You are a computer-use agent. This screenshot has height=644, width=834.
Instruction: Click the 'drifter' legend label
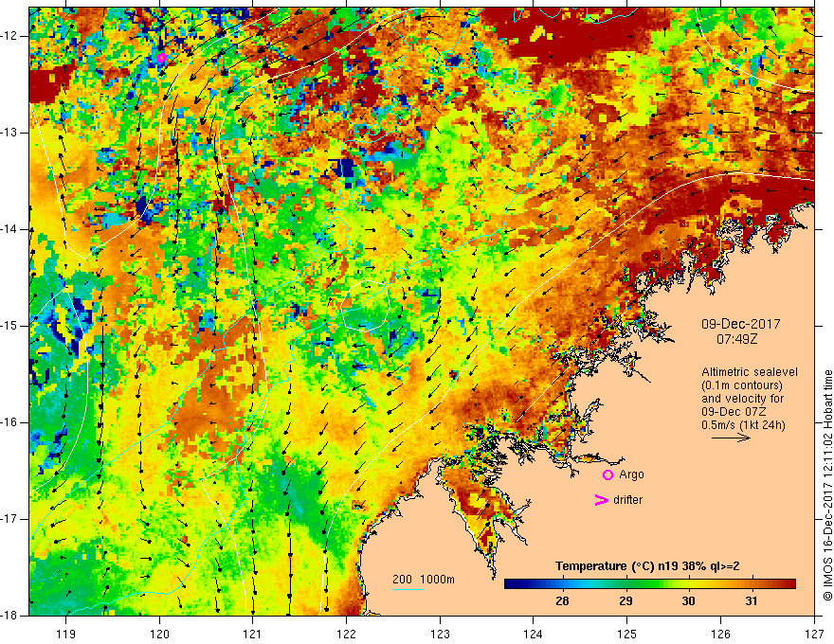(627, 500)
